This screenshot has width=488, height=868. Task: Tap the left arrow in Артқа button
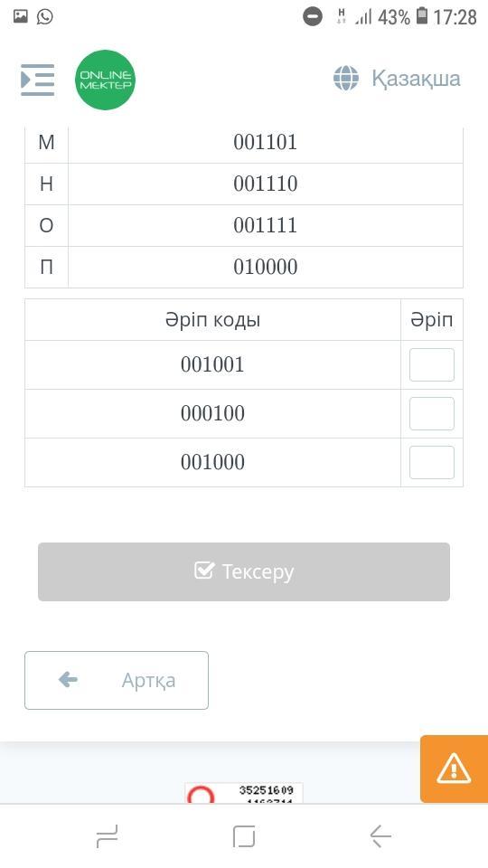tap(68, 679)
